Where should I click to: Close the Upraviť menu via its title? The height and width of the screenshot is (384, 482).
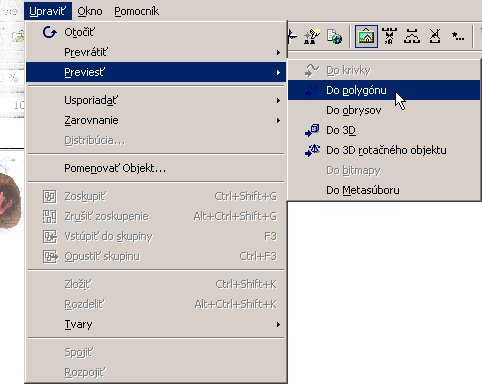coord(48,11)
